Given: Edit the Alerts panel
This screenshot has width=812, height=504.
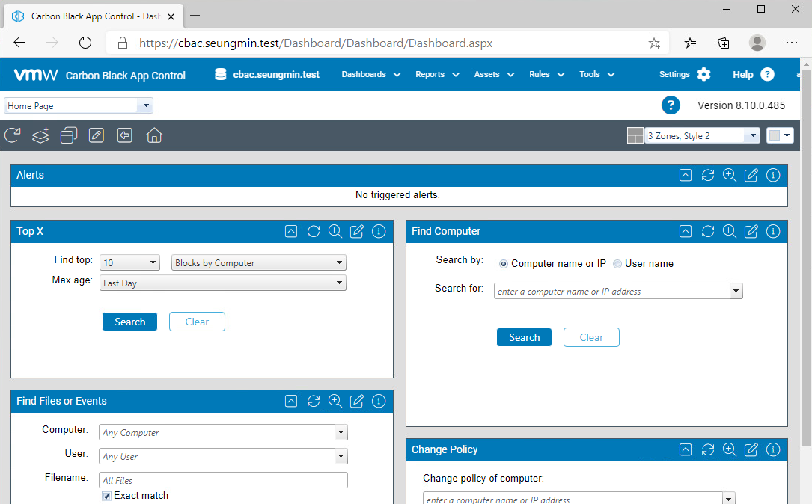Looking at the screenshot, I should click(751, 176).
